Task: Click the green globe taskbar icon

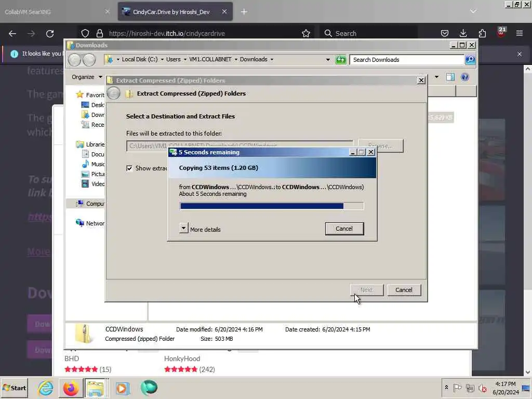Action: tap(149, 388)
